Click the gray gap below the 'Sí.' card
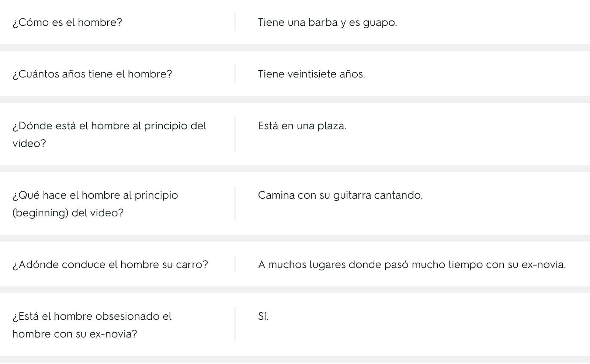Viewport: 590px width, 364px height. 295,360
